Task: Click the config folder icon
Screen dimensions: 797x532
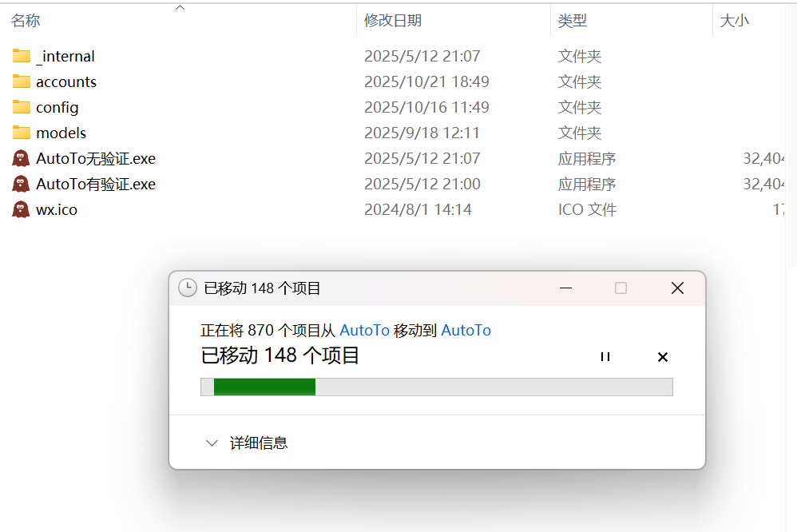Action: pos(22,107)
